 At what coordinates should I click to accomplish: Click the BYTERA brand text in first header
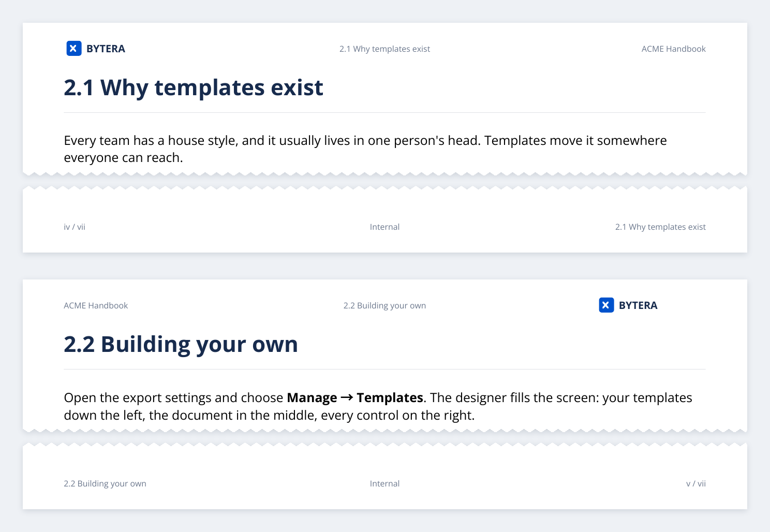(x=106, y=49)
